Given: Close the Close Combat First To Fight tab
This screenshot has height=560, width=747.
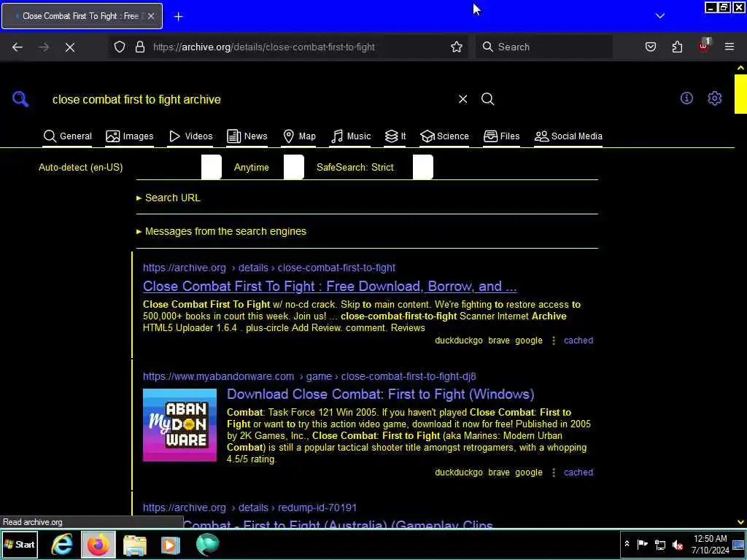Looking at the screenshot, I should 150,16.
